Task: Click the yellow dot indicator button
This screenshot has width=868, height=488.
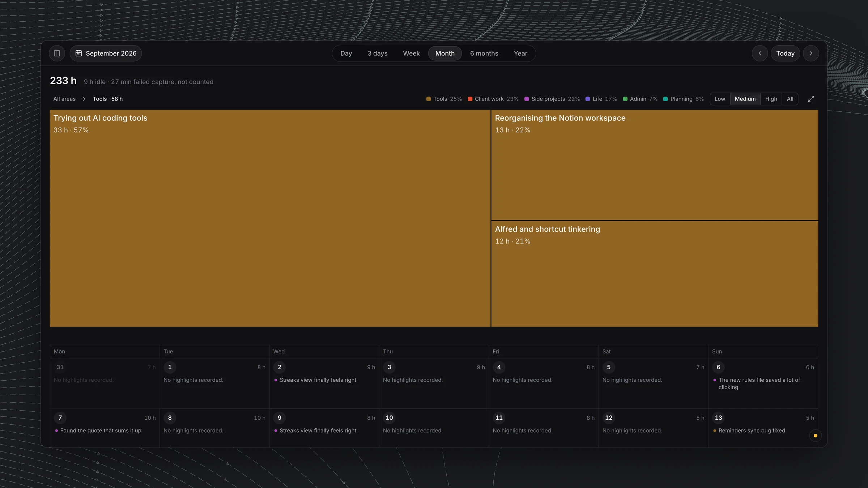Action: (x=815, y=436)
